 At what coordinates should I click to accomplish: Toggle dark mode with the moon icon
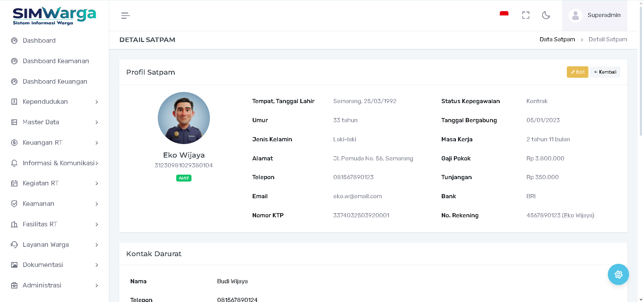546,15
